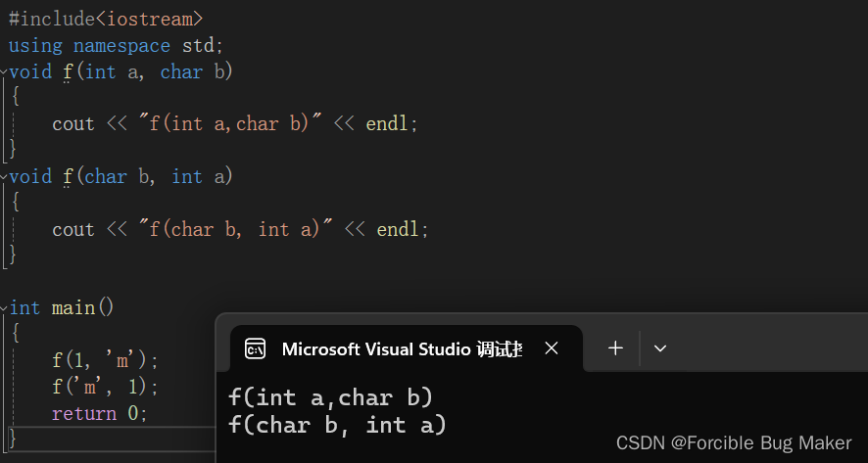
Task: Fold the int main() function block
Action: tap(4, 308)
